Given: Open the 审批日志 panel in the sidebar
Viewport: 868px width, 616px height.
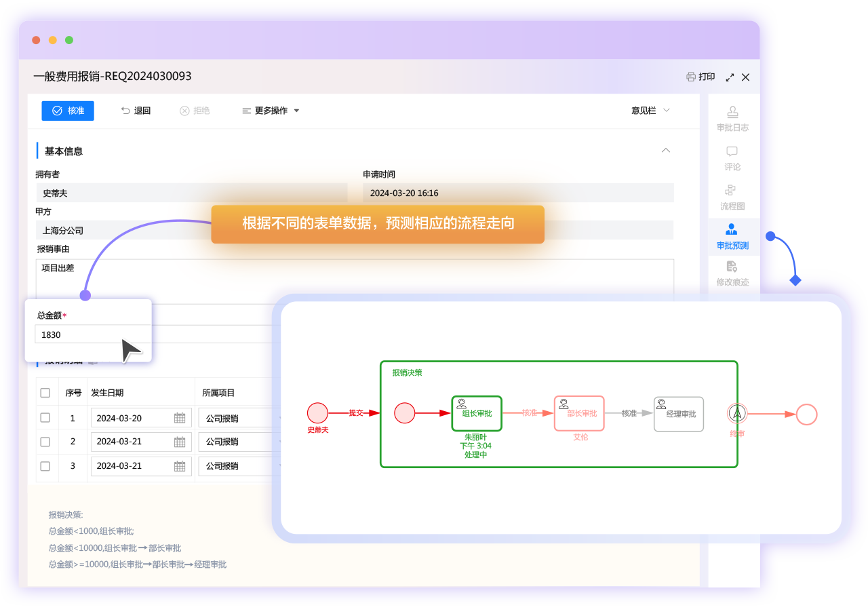Looking at the screenshot, I should [732, 119].
